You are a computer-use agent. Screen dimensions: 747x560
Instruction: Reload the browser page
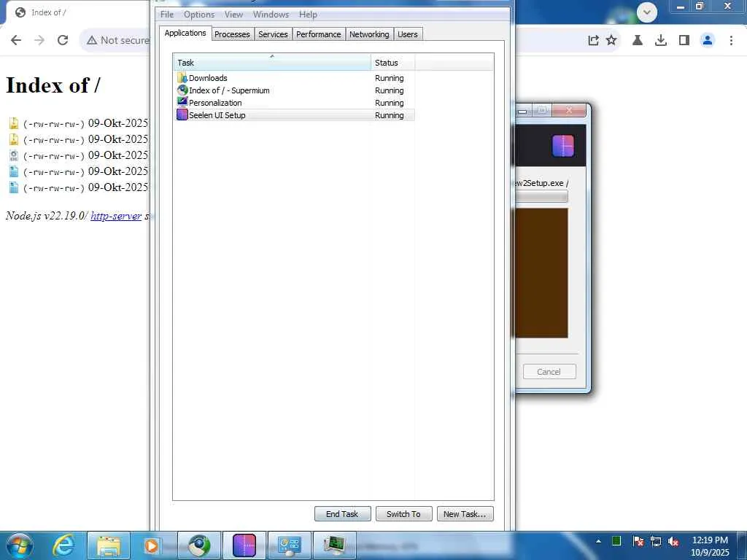pyautogui.click(x=63, y=41)
